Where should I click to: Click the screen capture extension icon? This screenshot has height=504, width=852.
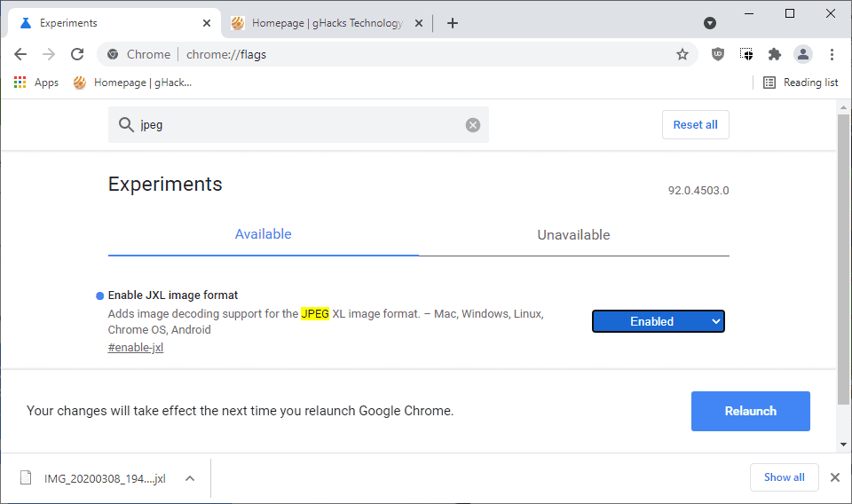coord(746,54)
